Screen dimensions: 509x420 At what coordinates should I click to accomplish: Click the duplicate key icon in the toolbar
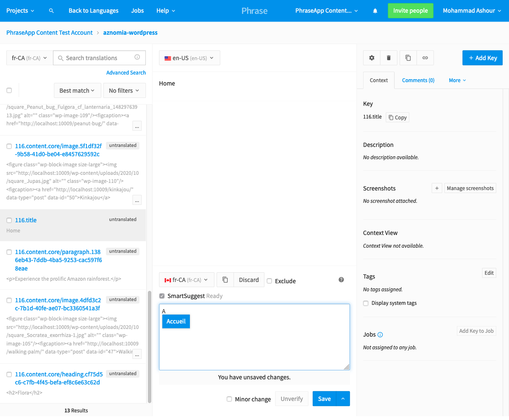click(408, 58)
